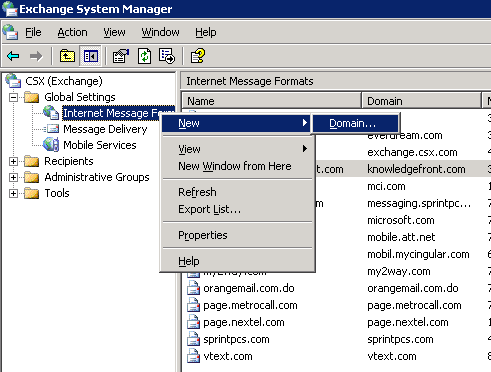Sort list by the Domain column header

(422, 101)
